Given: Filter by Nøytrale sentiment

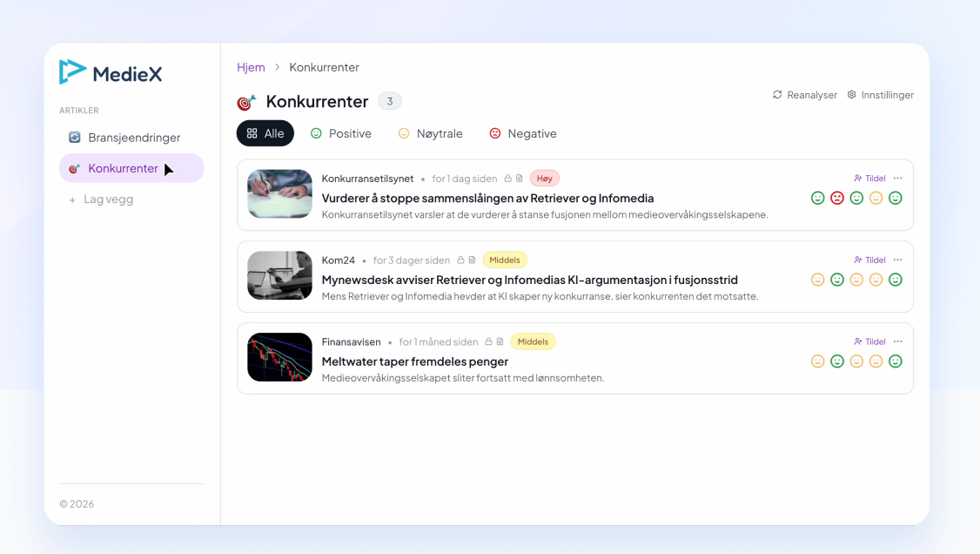Looking at the screenshot, I should coord(431,133).
